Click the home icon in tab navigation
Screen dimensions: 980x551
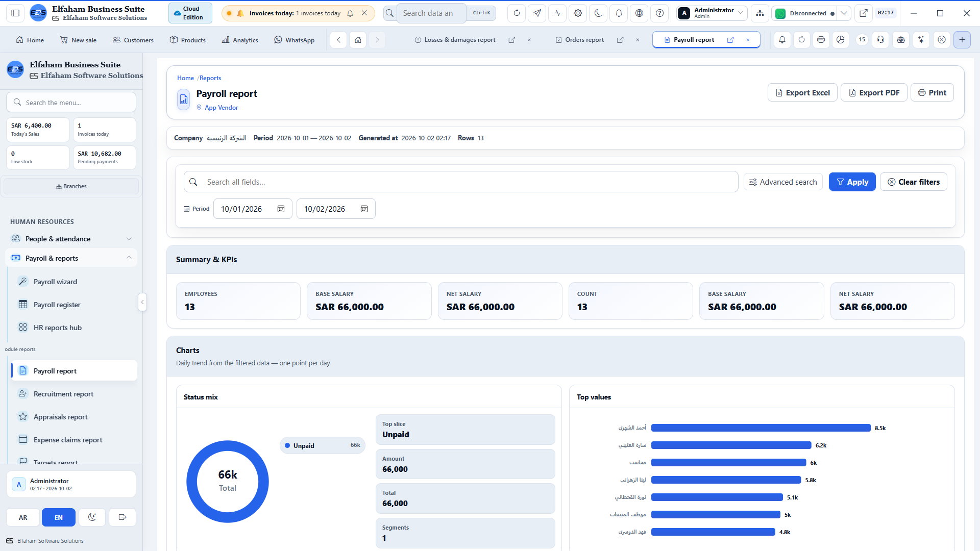358,40
